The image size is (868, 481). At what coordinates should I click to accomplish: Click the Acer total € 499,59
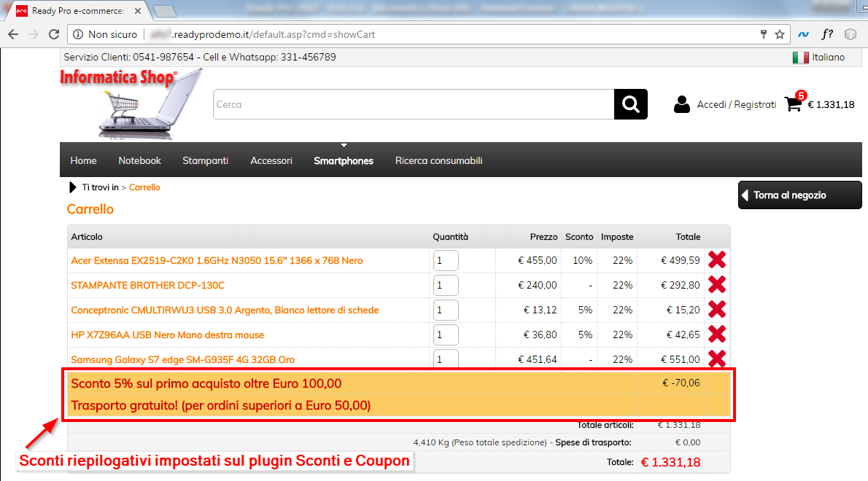pos(681,260)
